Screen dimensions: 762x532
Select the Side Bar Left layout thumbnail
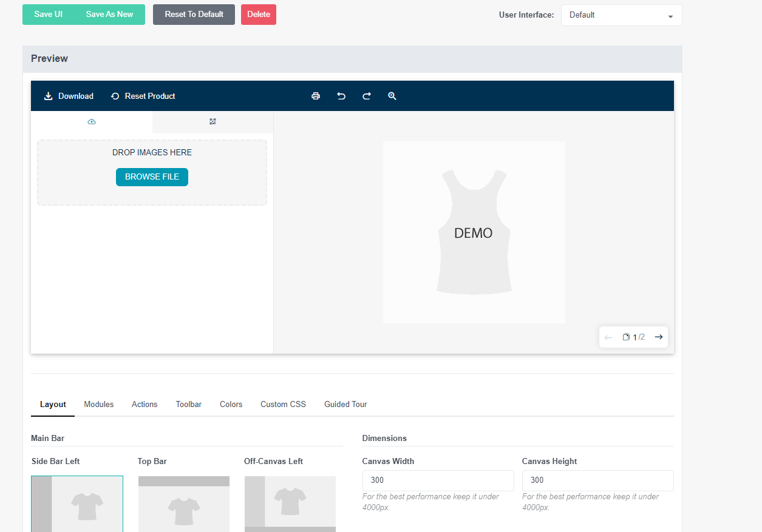point(77,503)
